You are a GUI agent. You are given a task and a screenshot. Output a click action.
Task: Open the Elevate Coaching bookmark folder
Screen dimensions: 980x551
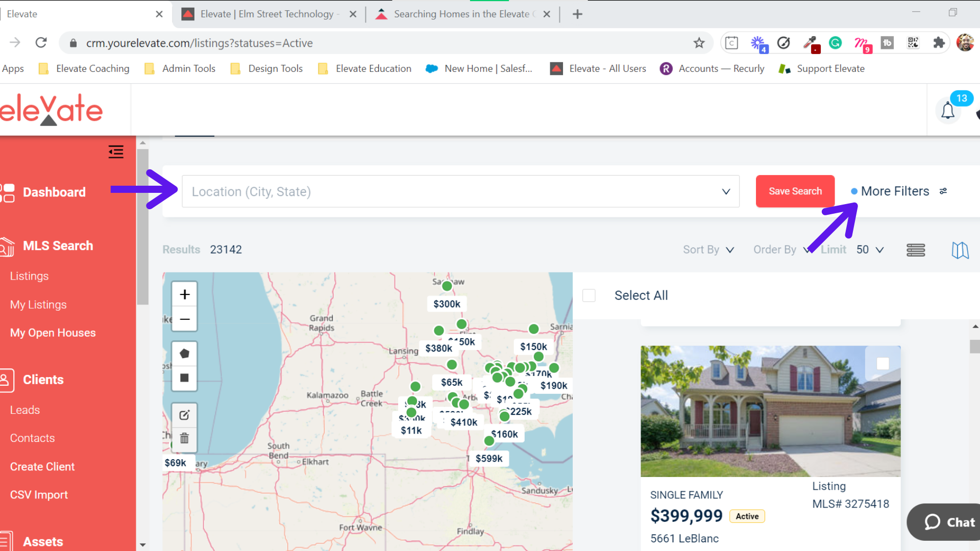(85, 68)
